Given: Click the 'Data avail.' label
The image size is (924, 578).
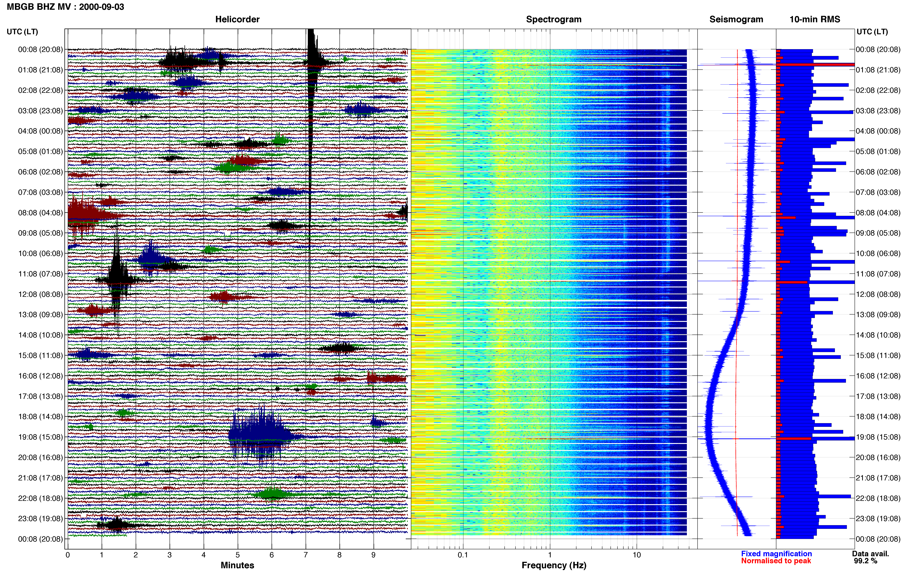Looking at the screenshot, I should click(870, 554).
